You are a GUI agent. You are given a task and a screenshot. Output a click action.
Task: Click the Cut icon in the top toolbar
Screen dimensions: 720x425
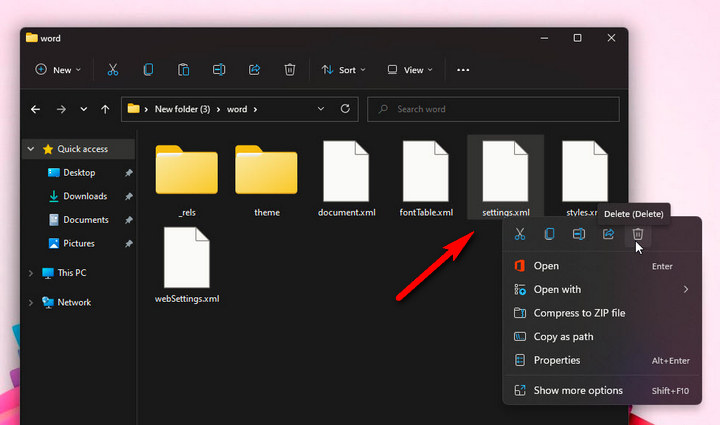tap(112, 70)
